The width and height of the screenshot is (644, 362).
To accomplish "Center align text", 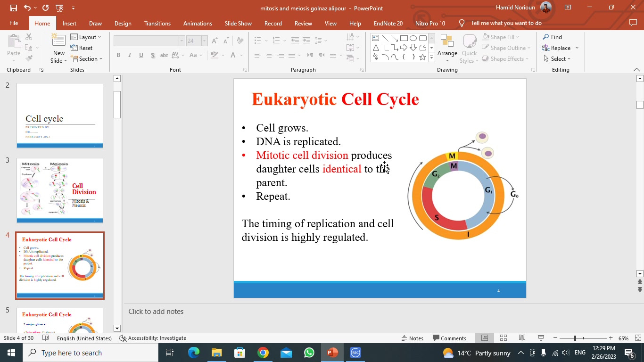I will (269, 55).
